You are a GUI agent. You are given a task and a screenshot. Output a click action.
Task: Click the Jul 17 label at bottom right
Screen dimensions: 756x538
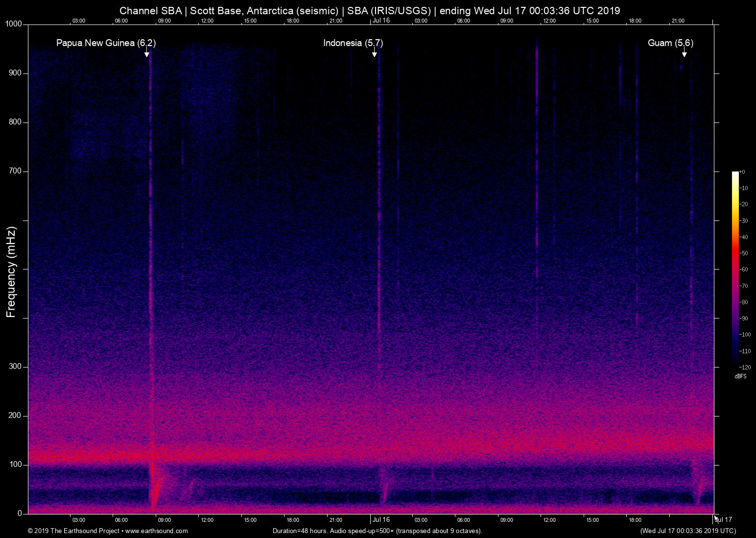724,519
